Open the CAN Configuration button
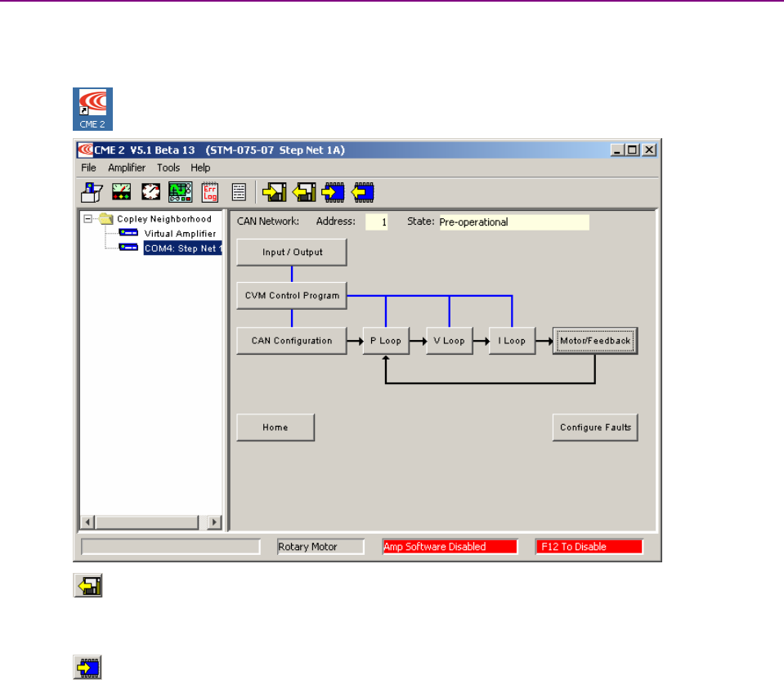This screenshot has height=680, width=784. click(292, 341)
